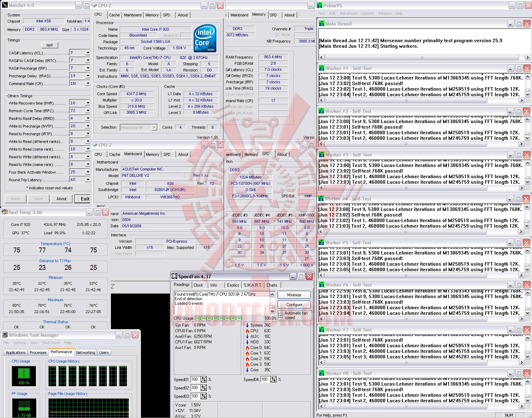This screenshot has height=418, width=532.
Task: Click the flame icon beside Core 0 temperature
Action: pyautogui.click(x=247, y=348)
